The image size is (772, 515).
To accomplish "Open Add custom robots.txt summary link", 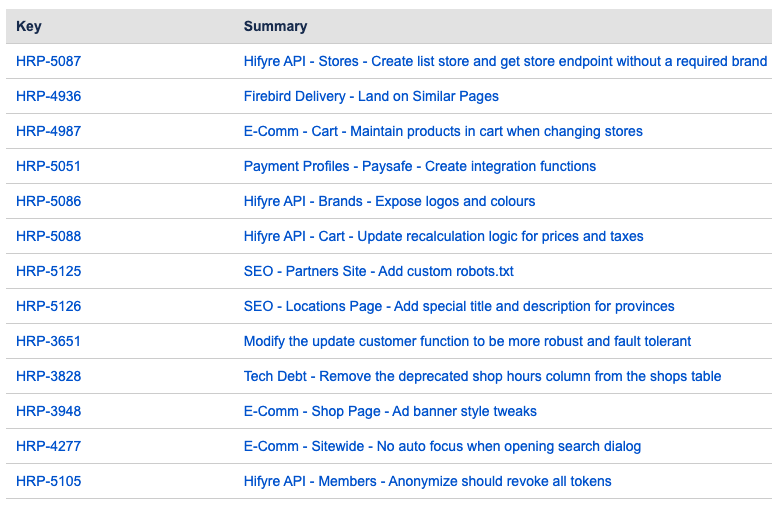I will point(378,271).
